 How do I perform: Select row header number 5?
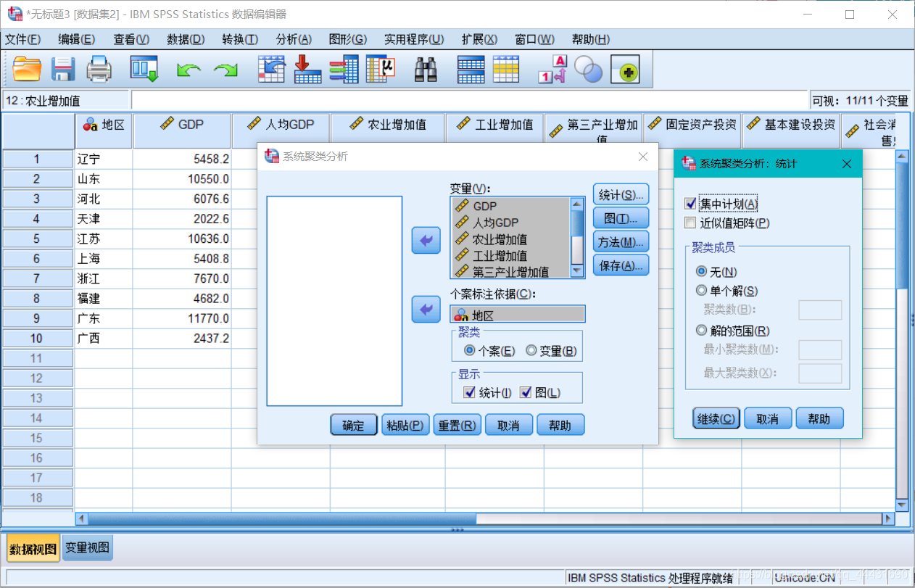point(37,239)
